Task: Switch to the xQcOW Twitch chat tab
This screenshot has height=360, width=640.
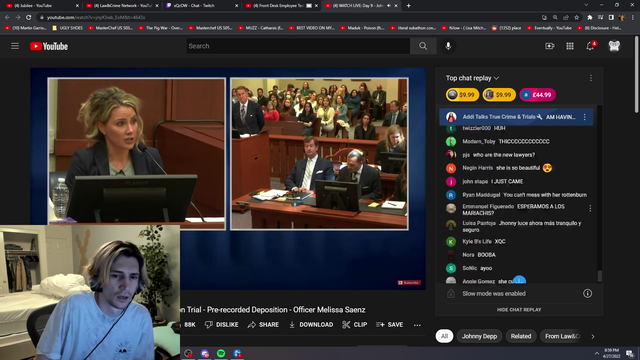Action: (199, 6)
